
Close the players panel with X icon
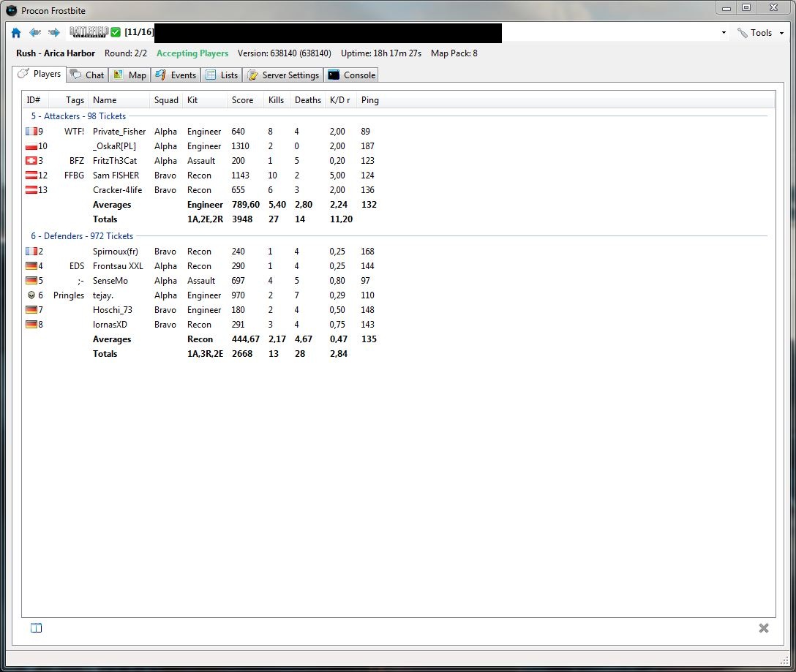click(x=764, y=628)
